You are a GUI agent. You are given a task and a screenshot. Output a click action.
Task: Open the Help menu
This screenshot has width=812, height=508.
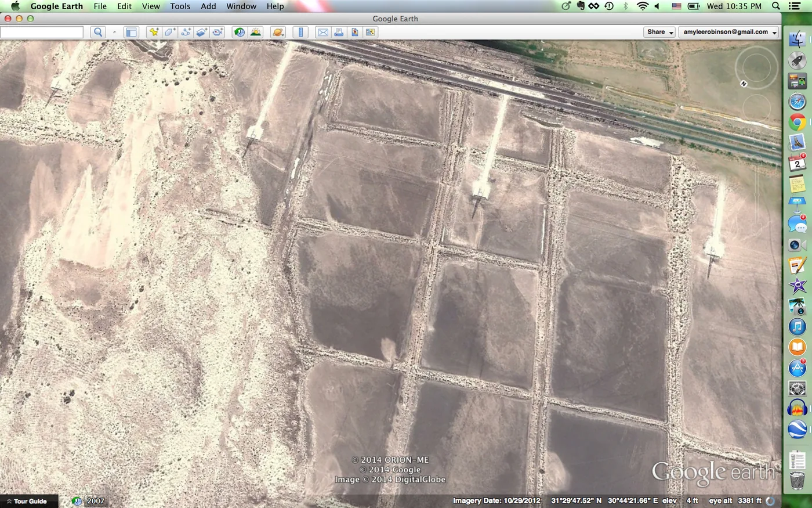[275, 6]
